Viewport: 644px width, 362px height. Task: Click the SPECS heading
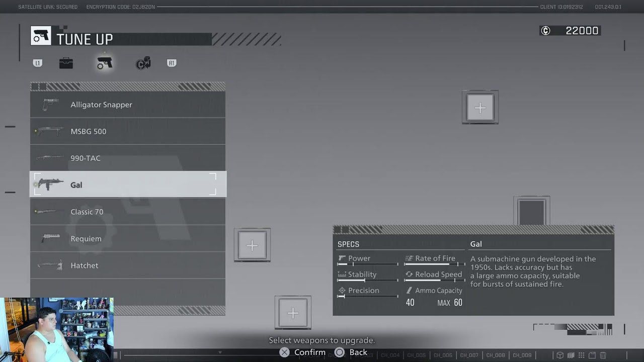(348, 244)
